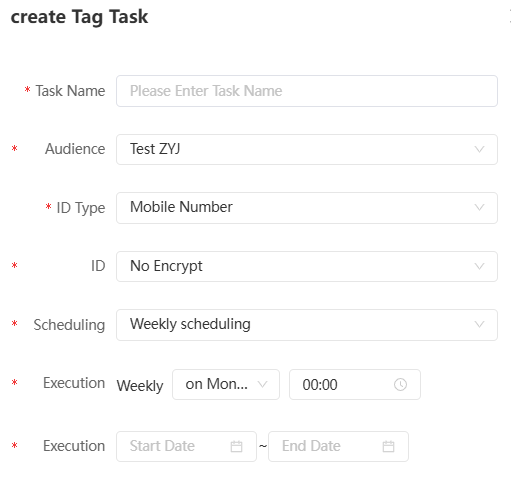Open the Weekly scheduling dropdown

click(x=307, y=325)
